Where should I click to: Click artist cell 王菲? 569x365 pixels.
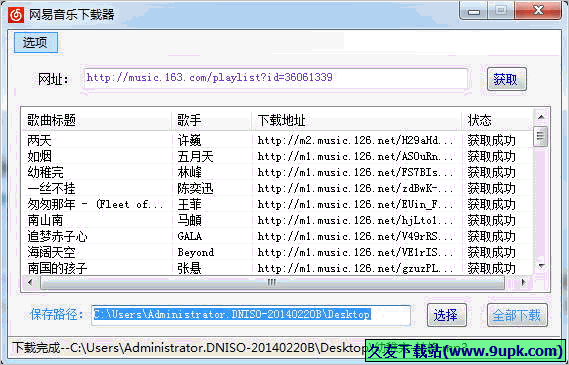pyautogui.click(x=189, y=204)
